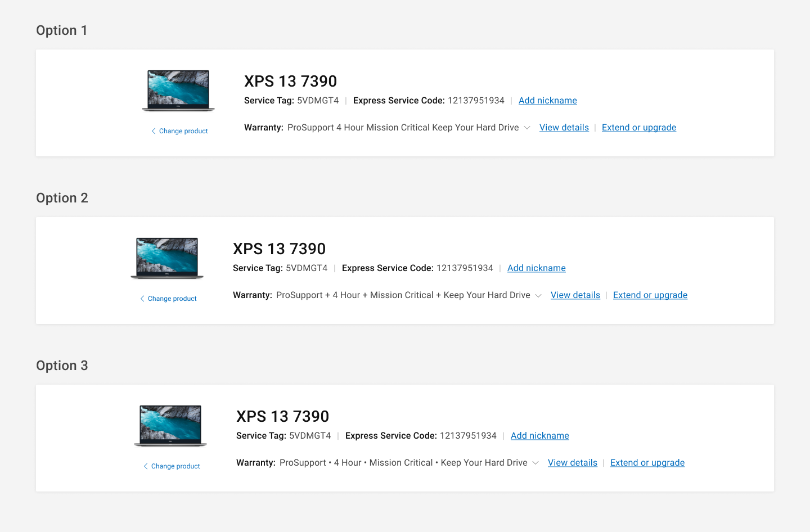Click warranty text with plus signs
The width and height of the screenshot is (810, 532).
[403, 295]
